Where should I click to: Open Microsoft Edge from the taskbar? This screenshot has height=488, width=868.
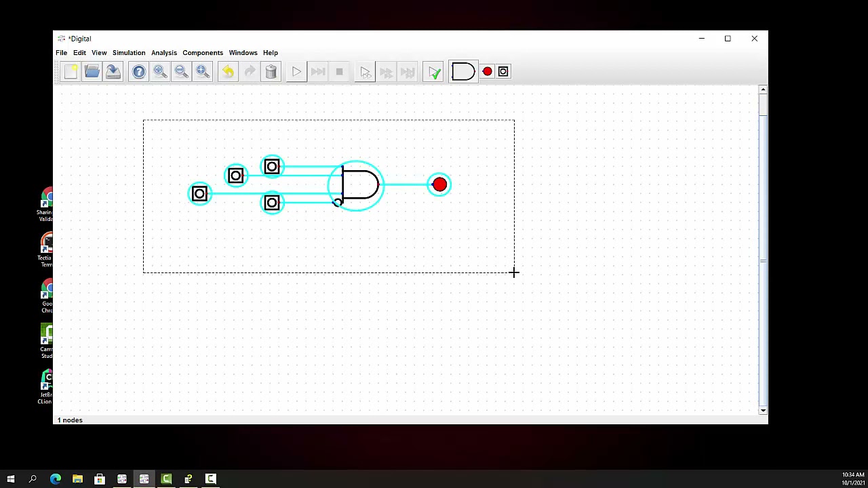pyautogui.click(x=56, y=479)
